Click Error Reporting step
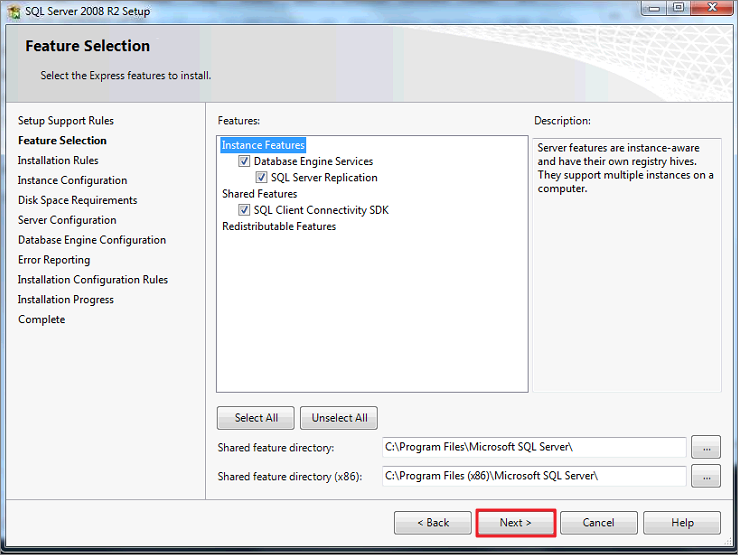This screenshot has width=738, height=555. (x=54, y=260)
